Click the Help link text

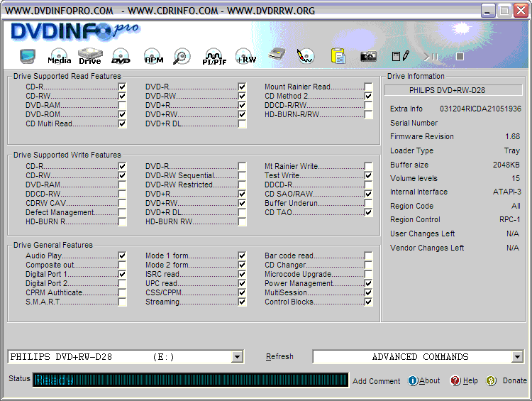click(x=470, y=380)
